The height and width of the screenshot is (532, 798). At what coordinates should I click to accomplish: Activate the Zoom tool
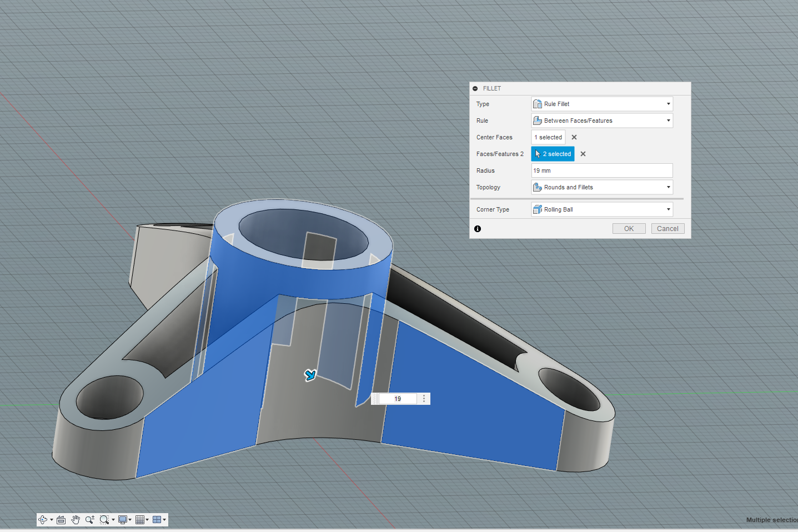(x=90, y=520)
